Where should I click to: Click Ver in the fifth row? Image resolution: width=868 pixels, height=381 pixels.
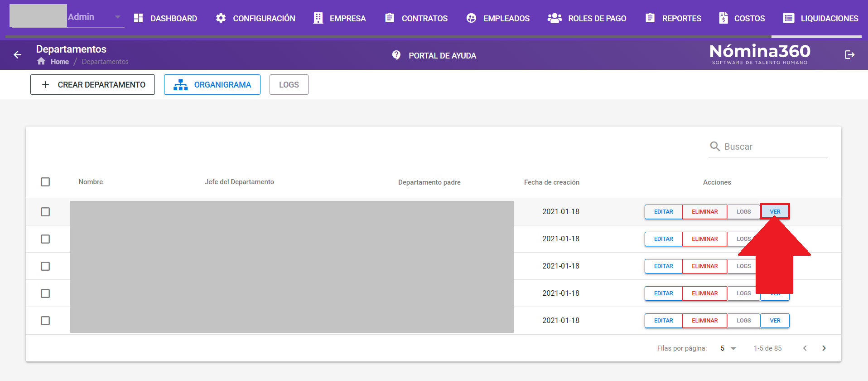pos(775,321)
